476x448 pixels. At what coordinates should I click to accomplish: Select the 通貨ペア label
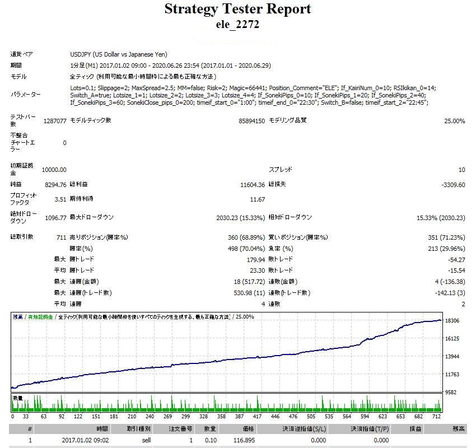21,54
